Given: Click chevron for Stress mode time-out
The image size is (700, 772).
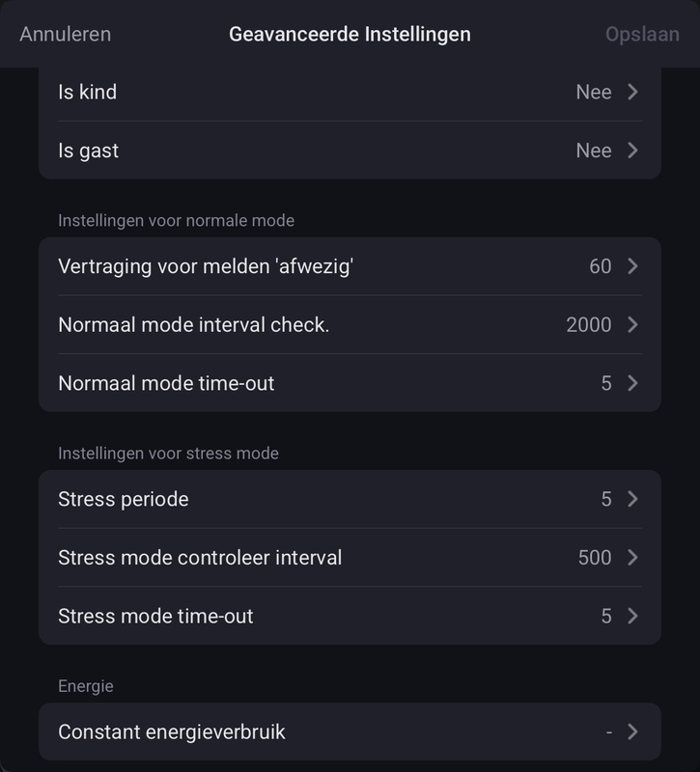Looking at the screenshot, I should pos(632,616).
